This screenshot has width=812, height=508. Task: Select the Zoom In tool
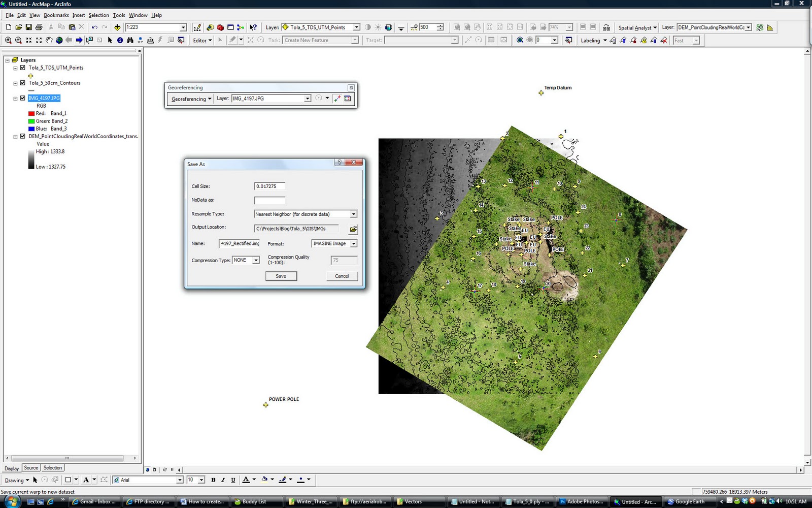tap(8, 41)
